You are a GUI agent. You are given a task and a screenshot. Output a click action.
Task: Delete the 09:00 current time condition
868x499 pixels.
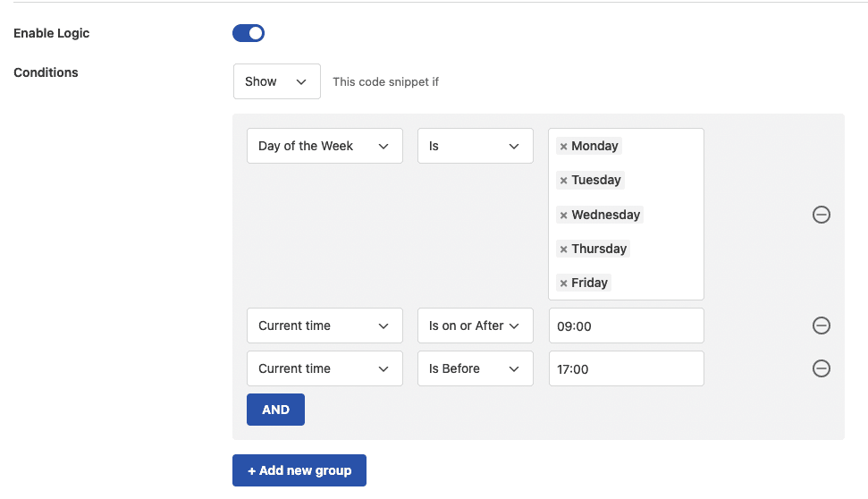tap(821, 326)
